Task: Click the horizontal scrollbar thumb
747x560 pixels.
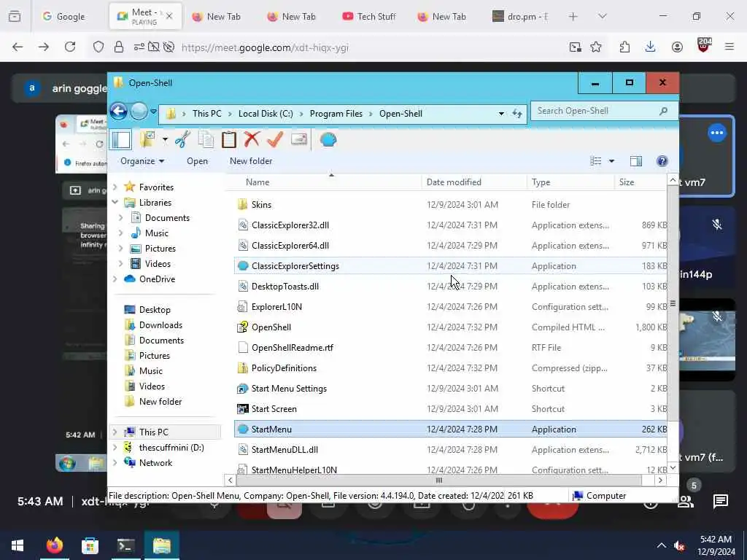Action: pyautogui.click(x=438, y=480)
